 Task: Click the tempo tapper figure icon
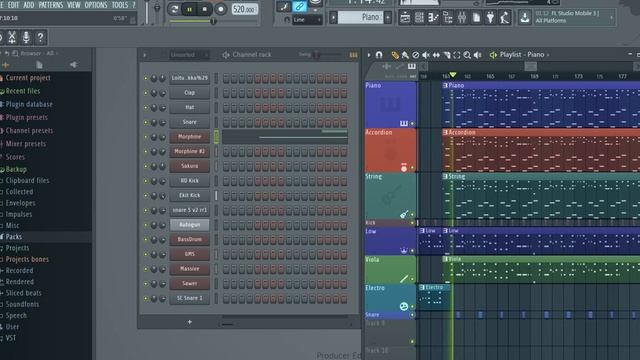click(504, 18)
